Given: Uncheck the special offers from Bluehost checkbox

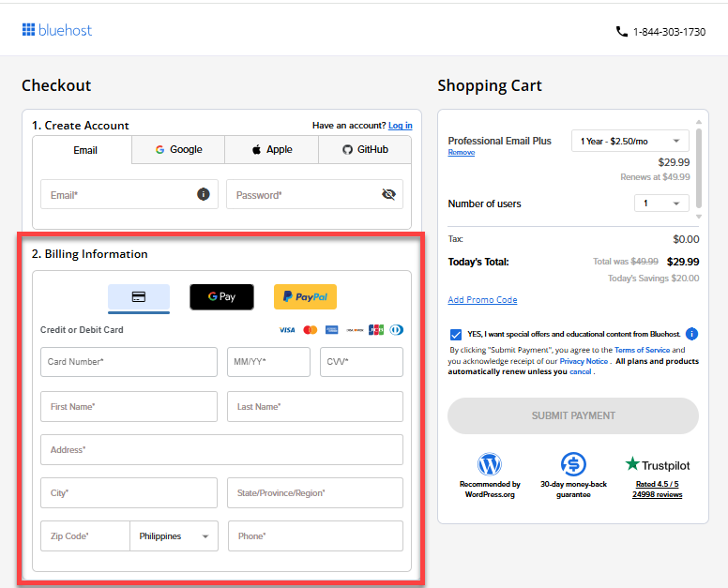Looking at the screenshot, I should click(x=456, y=335).
